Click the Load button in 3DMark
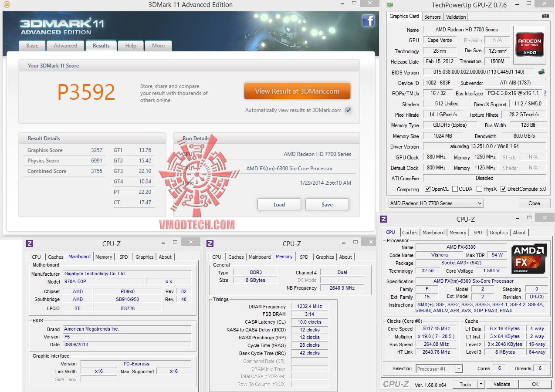This screenshot has height=392, width=555. [x=279, y=204]
